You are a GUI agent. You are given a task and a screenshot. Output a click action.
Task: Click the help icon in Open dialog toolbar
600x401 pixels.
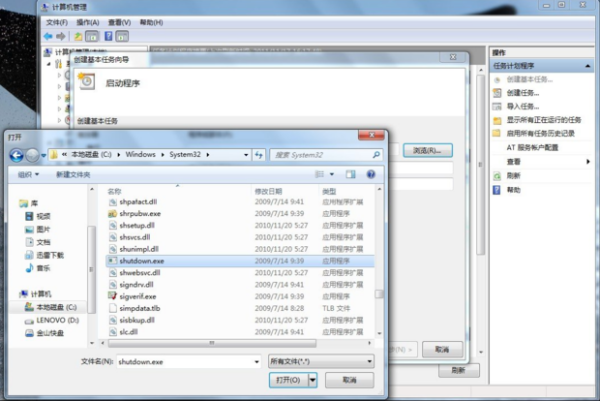371,174
